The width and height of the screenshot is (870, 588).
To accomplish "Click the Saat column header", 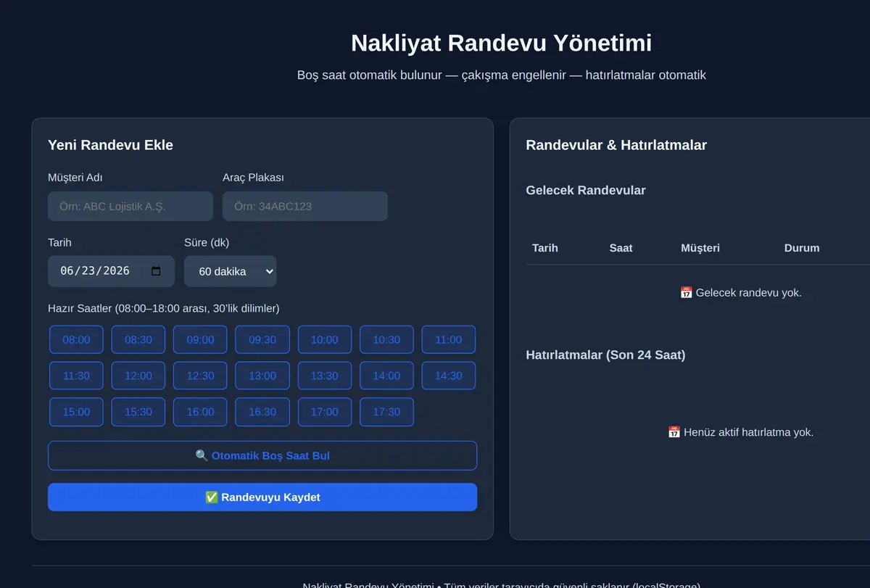I will coord(621,248).
